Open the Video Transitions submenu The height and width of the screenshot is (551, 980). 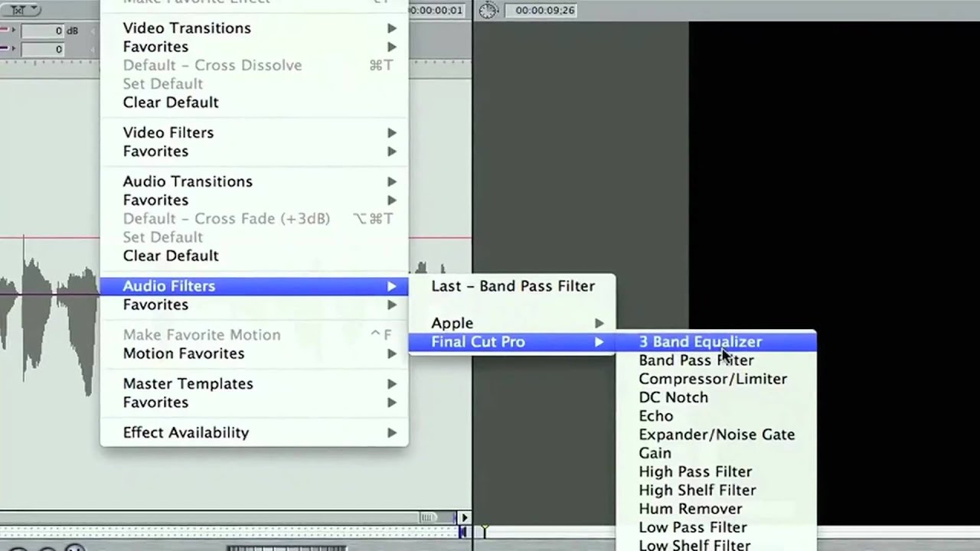tap(254, 28)
